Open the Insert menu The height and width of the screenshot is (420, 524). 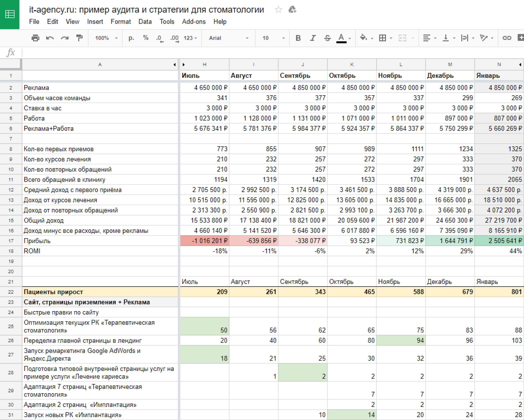tap(95, 22)
